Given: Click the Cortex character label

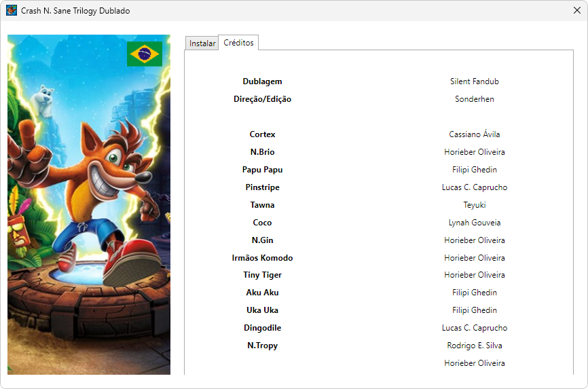Looking at the screenshot, I should pyautogui.click(x=262, y=134).
